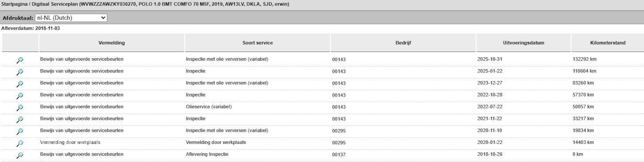The image size is (644, 162).
Task: Click the Vermelding column header
Action: point(111,43)
